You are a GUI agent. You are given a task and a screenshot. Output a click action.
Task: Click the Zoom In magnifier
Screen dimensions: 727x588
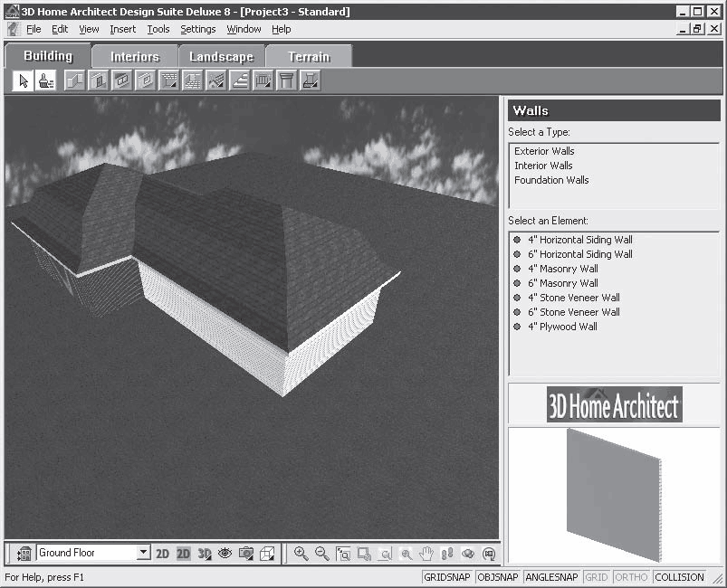pos(301,554)
